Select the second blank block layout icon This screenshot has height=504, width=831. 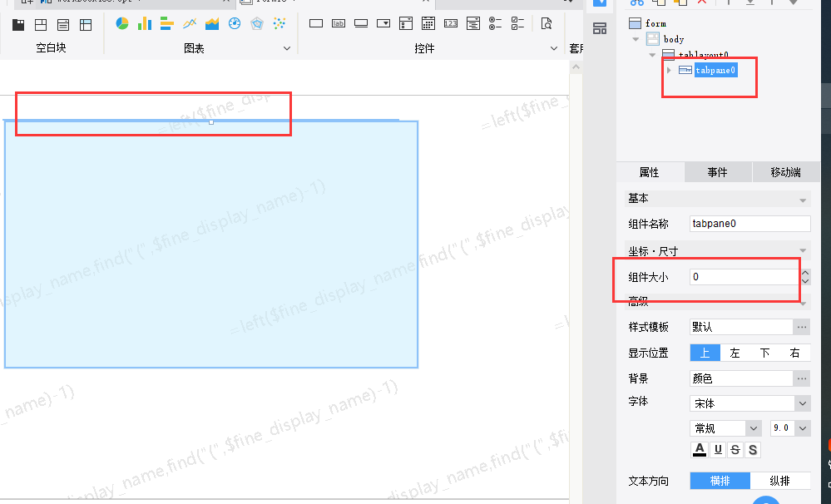coord(41,24)
